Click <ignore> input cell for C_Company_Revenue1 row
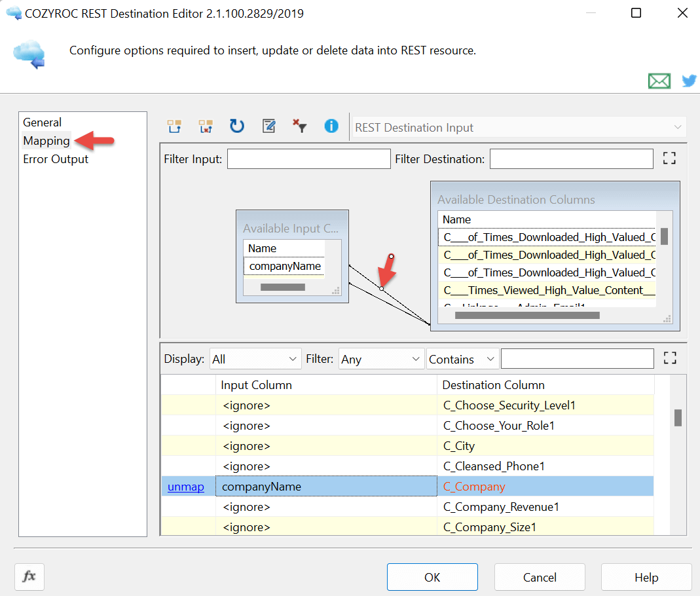The width and height of the screenshot is (700, 596). (x=326, y=507)
